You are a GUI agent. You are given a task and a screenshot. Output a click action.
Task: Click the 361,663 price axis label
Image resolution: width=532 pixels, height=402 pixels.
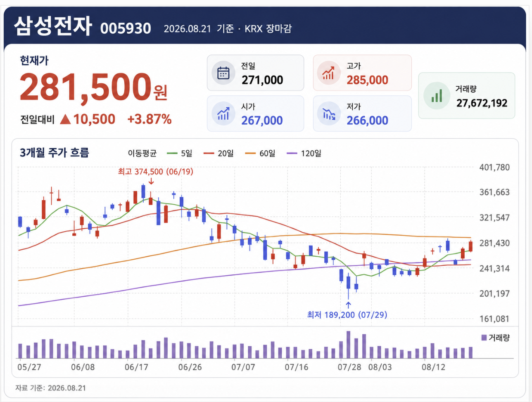(x=494, y=192)
